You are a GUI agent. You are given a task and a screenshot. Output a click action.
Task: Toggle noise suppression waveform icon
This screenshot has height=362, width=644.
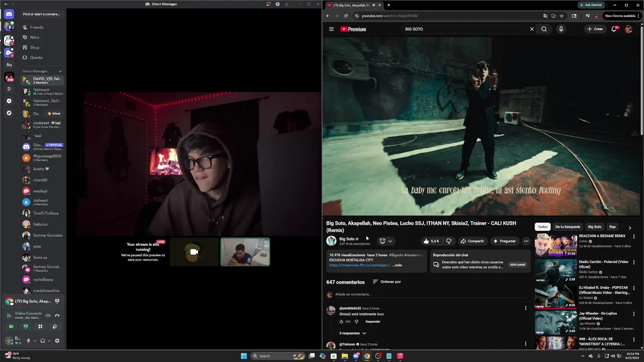tap(48, 315)
